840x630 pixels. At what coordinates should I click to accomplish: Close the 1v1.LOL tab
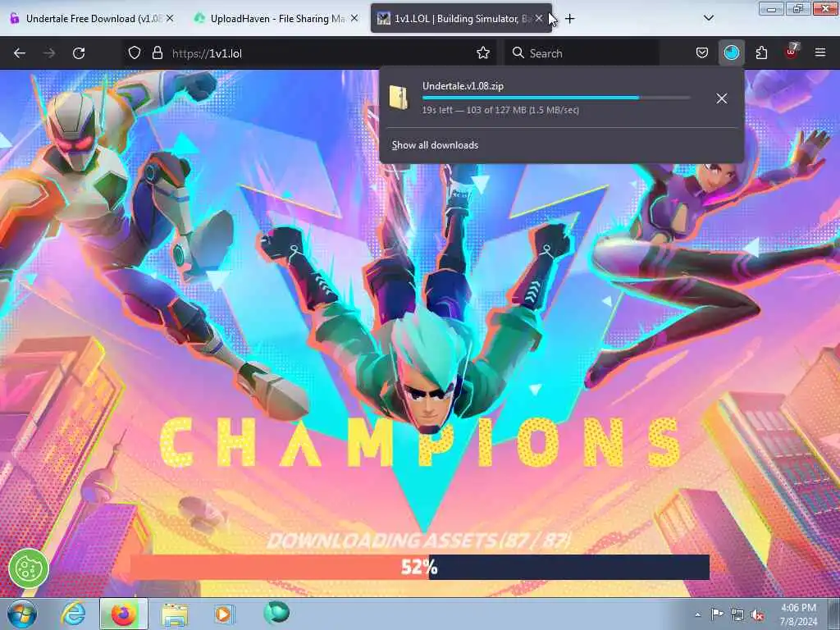click(x=538, y=19)
